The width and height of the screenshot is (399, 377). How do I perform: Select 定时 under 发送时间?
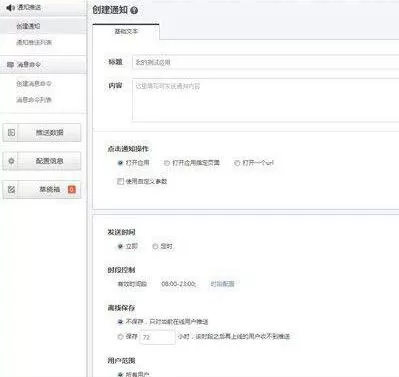click(155, 246)
